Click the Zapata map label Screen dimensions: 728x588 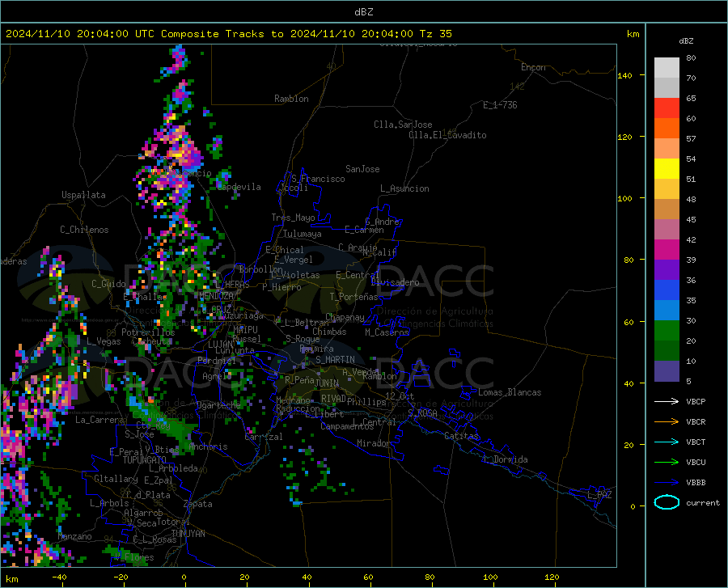pyautogui.click(x=198, y=504)
